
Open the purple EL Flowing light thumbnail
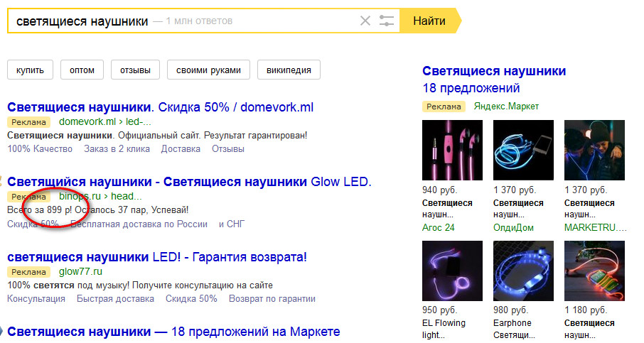click(x=452, y=271)
